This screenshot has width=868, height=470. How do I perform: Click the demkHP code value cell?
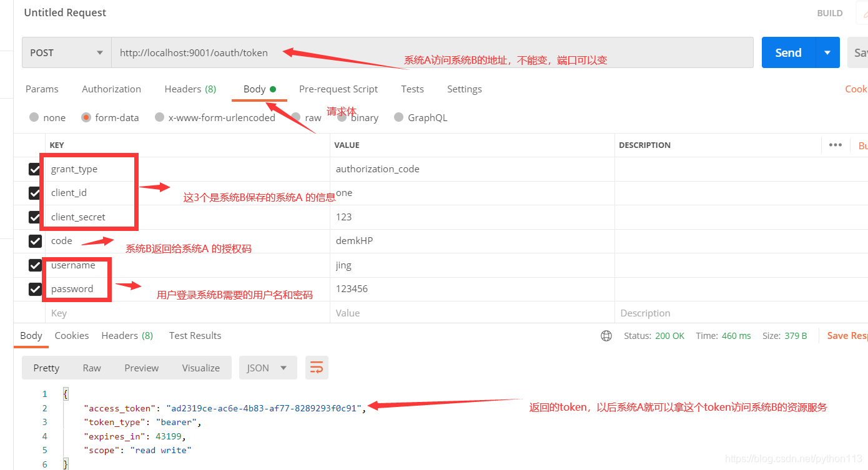(472, 241)
